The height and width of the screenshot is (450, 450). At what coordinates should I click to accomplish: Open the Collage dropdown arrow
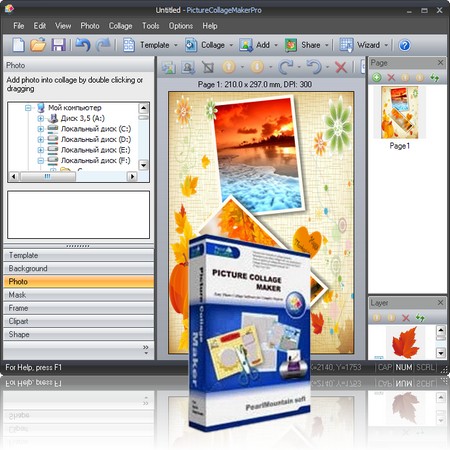[231, 45]
